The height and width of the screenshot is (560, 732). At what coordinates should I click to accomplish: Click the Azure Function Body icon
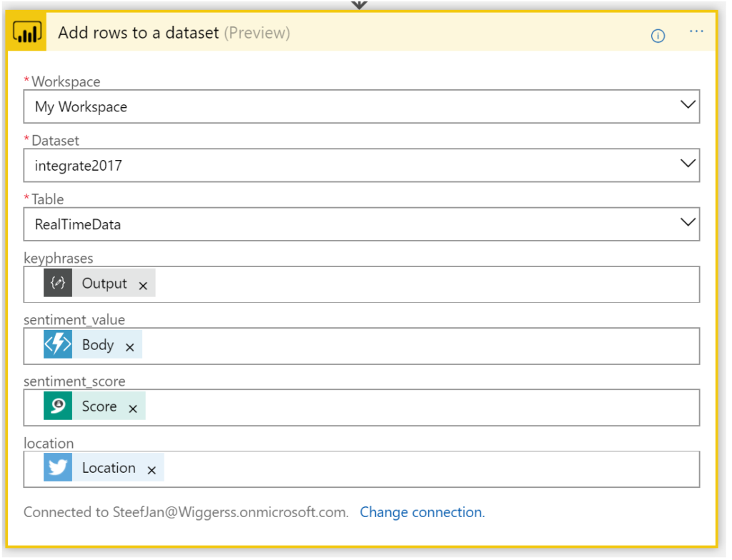pyautogui.click(x=58, y=344)
